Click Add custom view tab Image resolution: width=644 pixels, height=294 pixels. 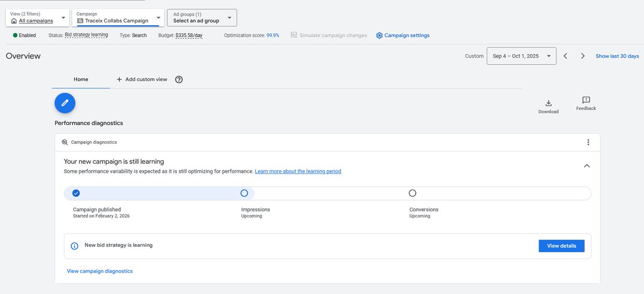coord(142,79)
